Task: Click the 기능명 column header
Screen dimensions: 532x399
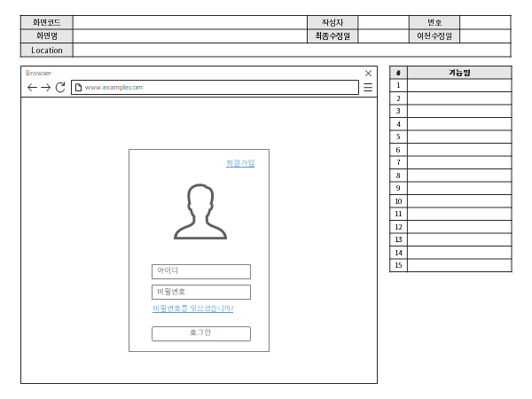Action: click(459, 73)
